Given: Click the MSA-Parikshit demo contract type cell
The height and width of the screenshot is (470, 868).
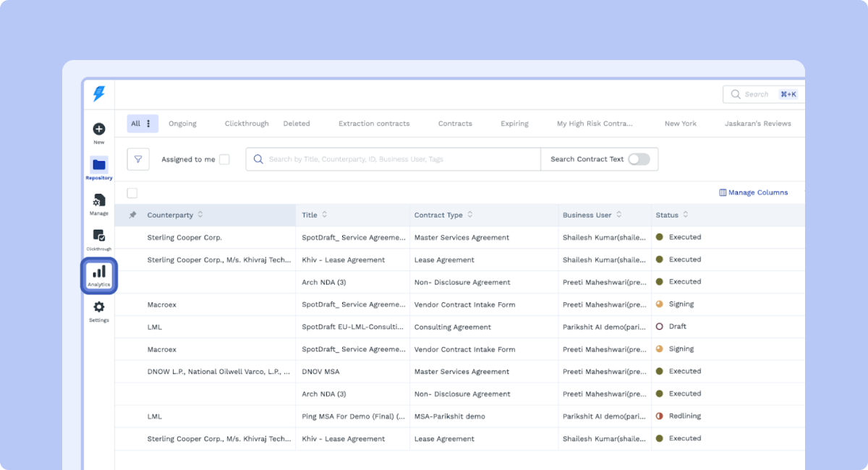Looking at the screenshot, I should click(x=450, y=416).
